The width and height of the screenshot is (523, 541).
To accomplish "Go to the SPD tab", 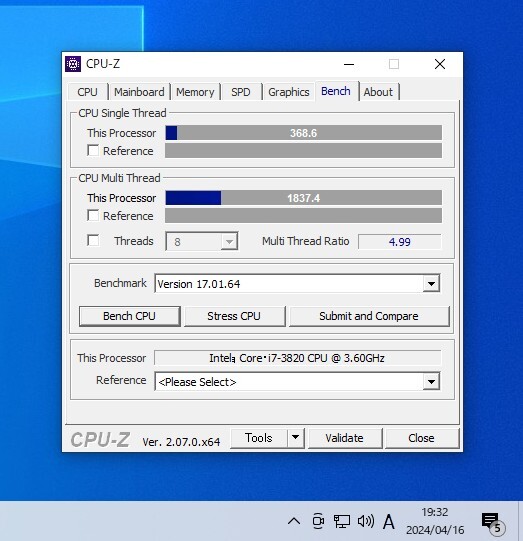I will [x=241, y=92].
